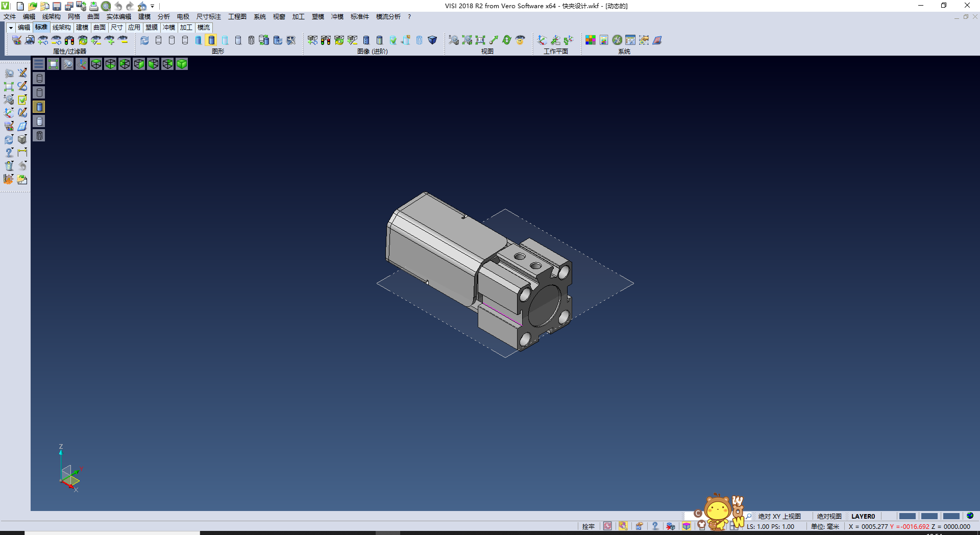Screen dimensions: 980x535
Task: Click the shaded rendering mode cylinder icon
Action: [211, 40]
